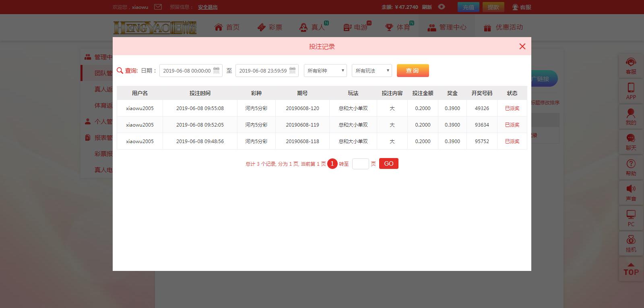Open the 彩票 navigation menu item

[270, 27]
